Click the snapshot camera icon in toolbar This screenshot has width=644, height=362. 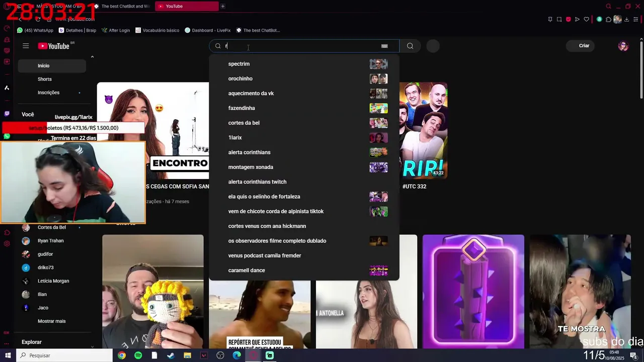pos(559,19)
